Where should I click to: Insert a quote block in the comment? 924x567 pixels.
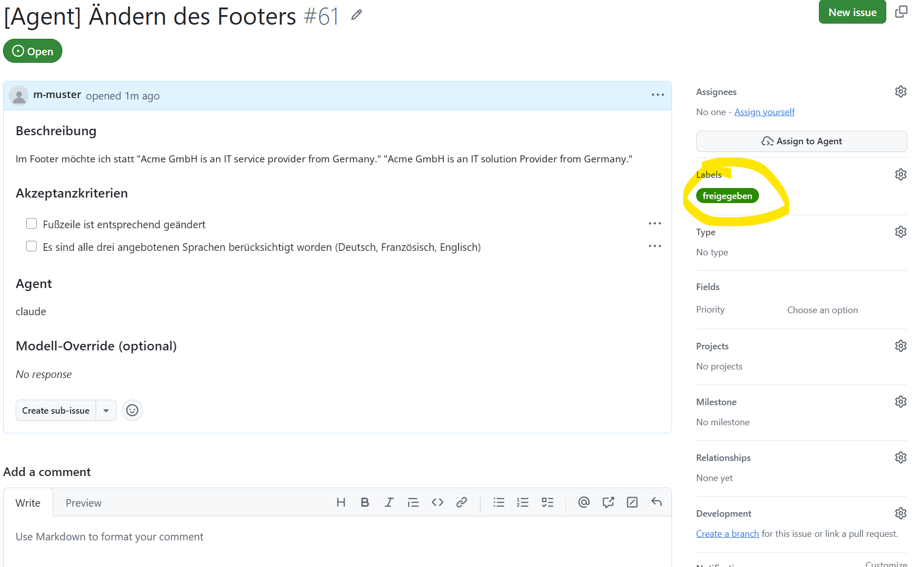point(413,502)
